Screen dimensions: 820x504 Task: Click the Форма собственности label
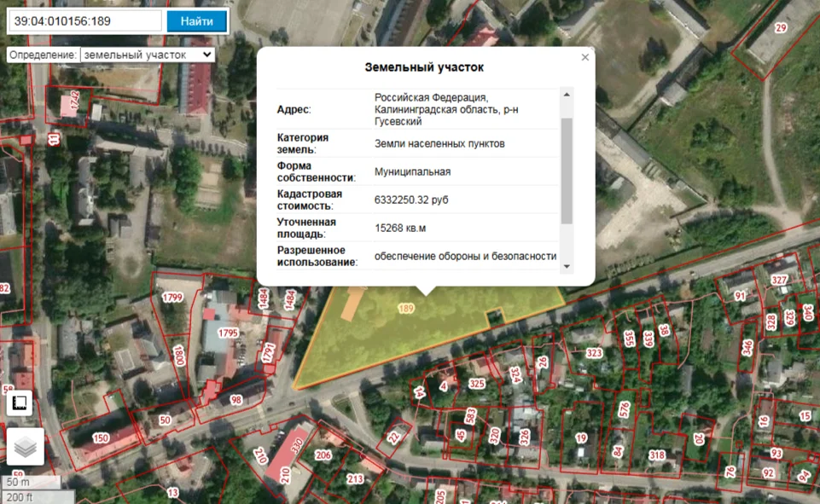317,171
